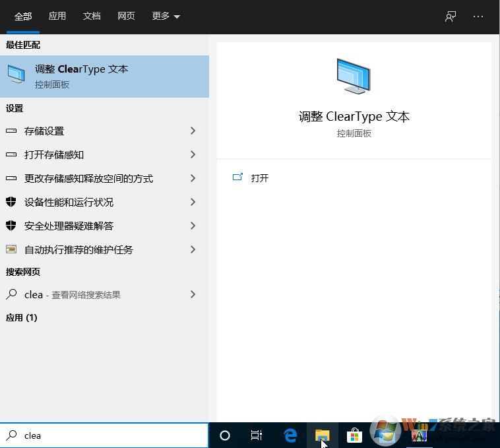
Task: Click the feedback icon in search header
Action: (x=451, y=16)
